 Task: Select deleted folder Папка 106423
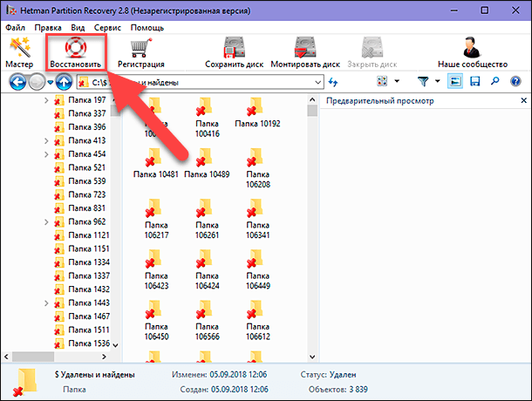156,269
